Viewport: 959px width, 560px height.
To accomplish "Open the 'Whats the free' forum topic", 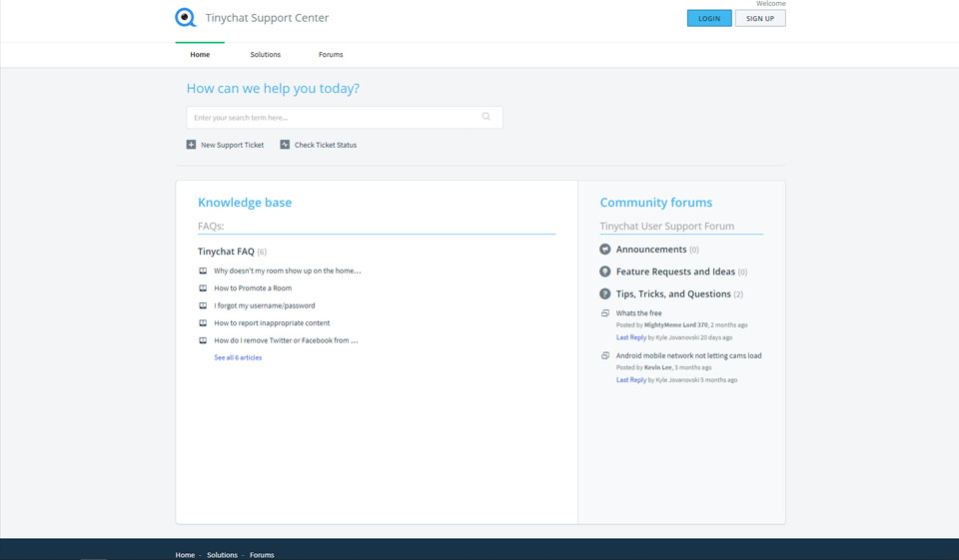I will coord(638,313).
